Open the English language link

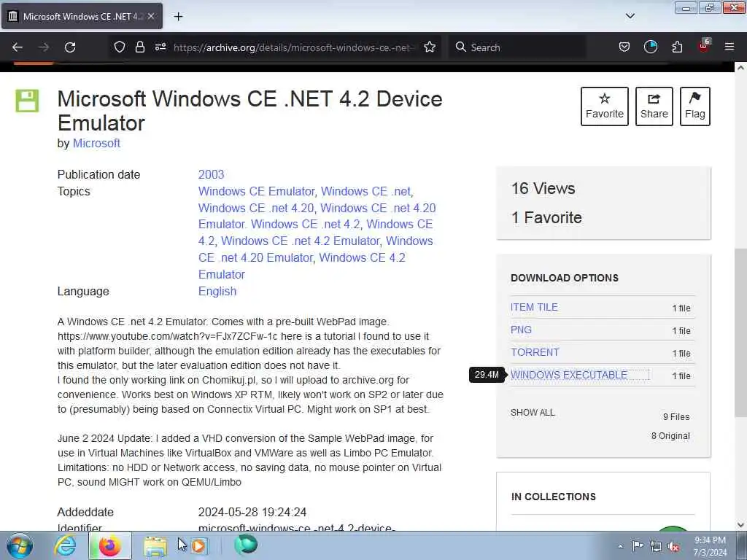click(x=217, y=291)
